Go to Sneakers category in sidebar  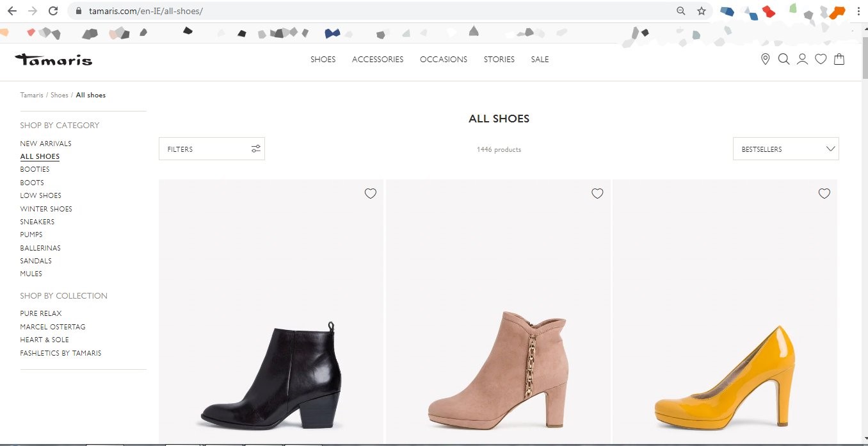(x=37, y=222)
